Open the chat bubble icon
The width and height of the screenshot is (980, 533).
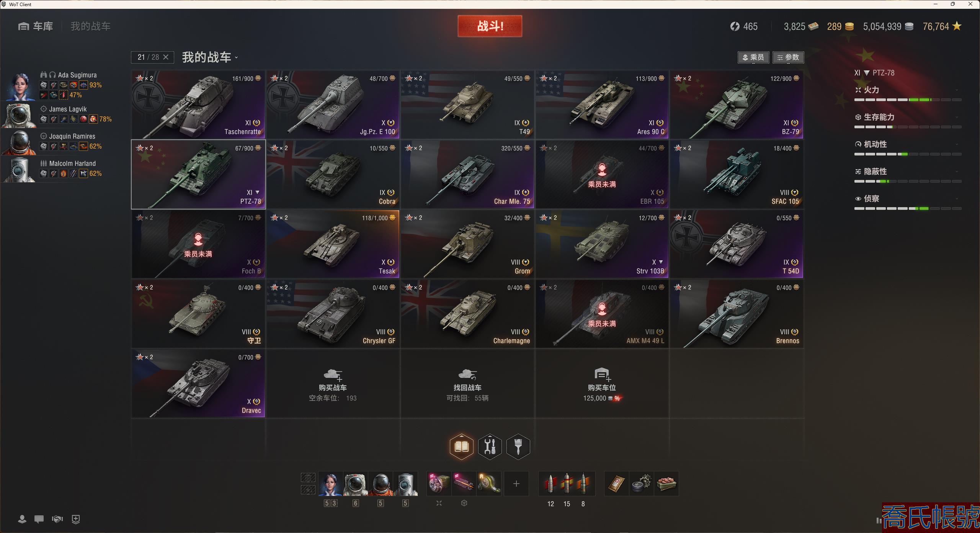39,519
